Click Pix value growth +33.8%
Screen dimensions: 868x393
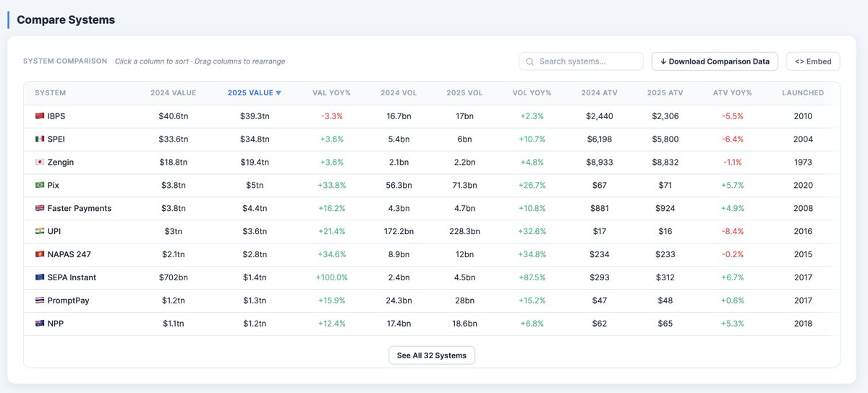[x=331, y=186]
